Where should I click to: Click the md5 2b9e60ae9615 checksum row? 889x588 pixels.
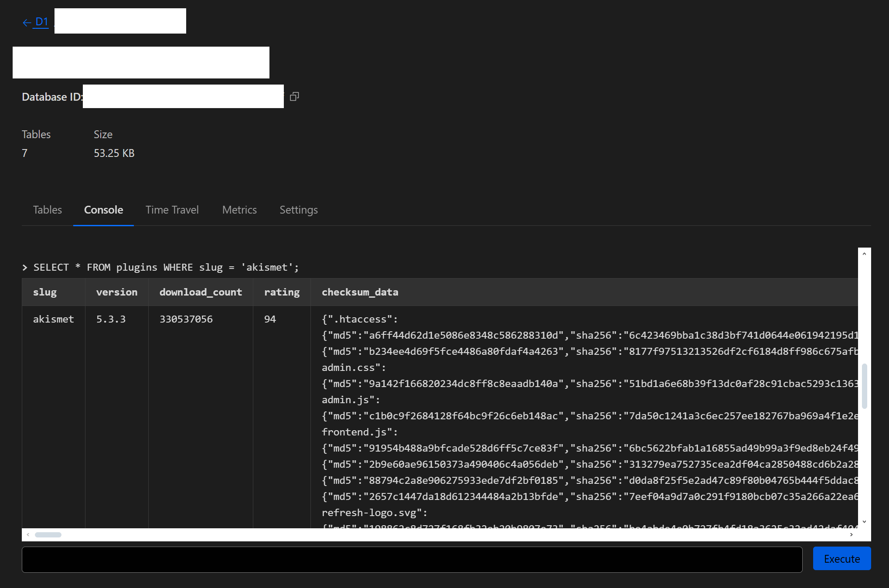[590, 464]
